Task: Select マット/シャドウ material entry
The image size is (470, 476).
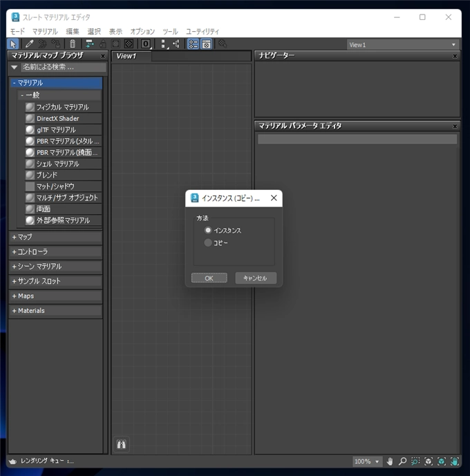Action: [x=63, y=187]
